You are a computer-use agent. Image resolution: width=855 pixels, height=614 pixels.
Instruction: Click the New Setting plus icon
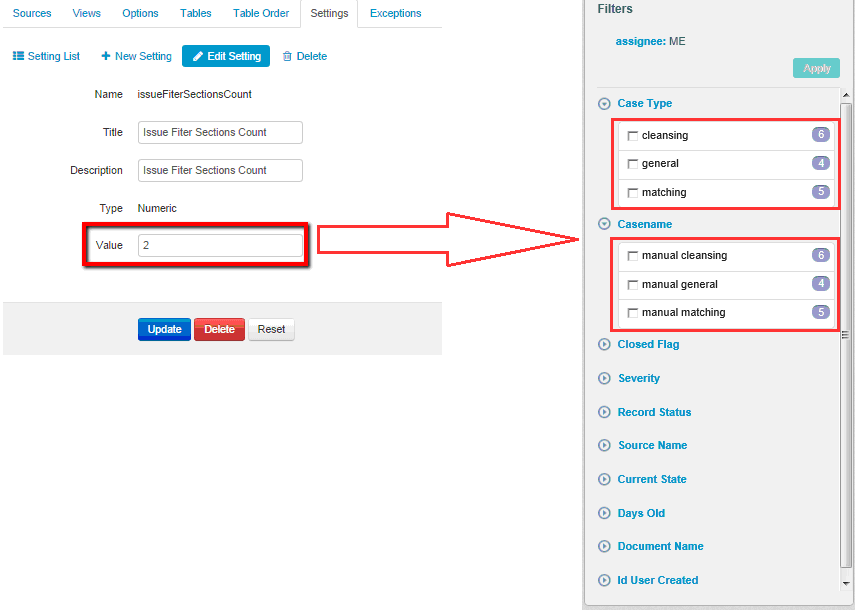pos(106,56)
